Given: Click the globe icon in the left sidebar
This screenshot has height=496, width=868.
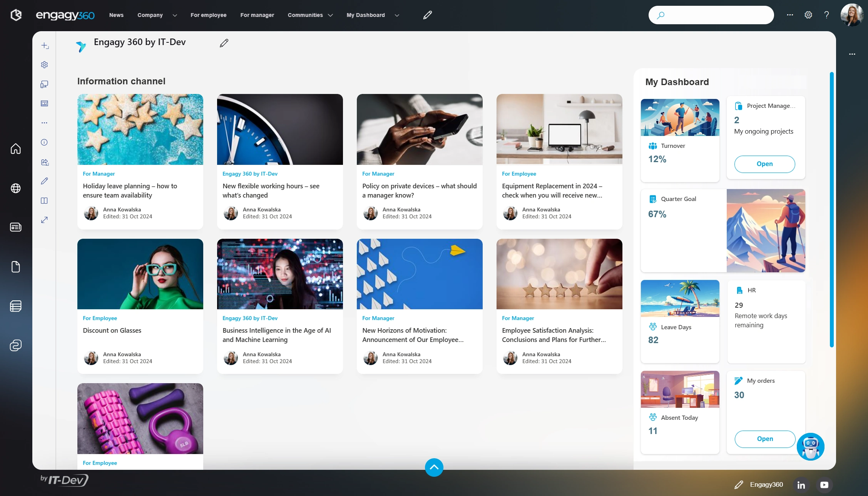Looking at the screenshot, I should 15,188.
